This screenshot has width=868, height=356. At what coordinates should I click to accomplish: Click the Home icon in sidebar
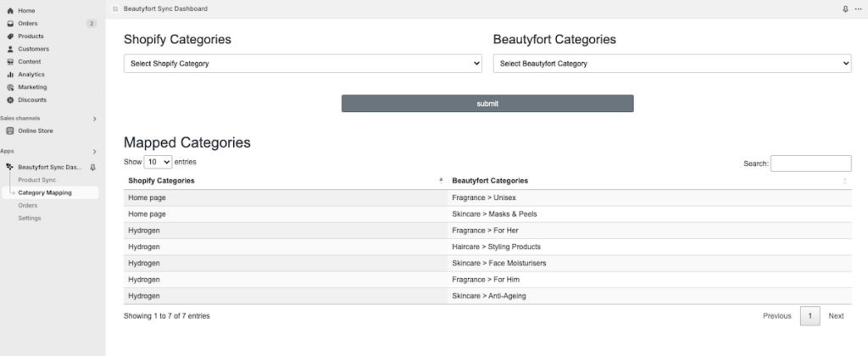pyautogui.click(x=10, y=10)
